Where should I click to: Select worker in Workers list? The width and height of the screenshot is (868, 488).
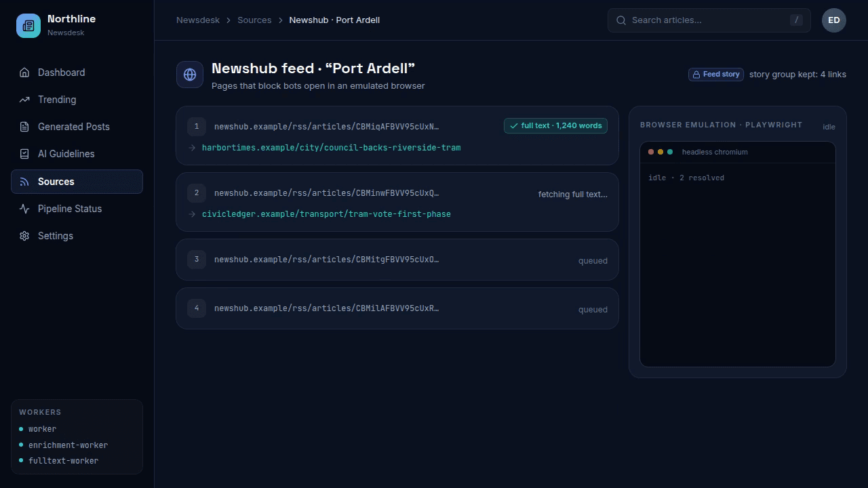point(42,429)
